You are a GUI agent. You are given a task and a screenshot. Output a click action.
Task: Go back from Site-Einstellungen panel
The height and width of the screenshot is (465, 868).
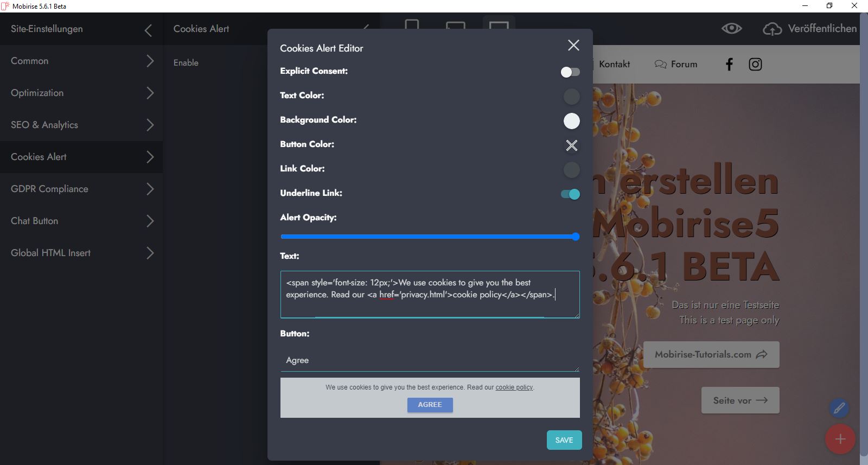tap(148, 30)
